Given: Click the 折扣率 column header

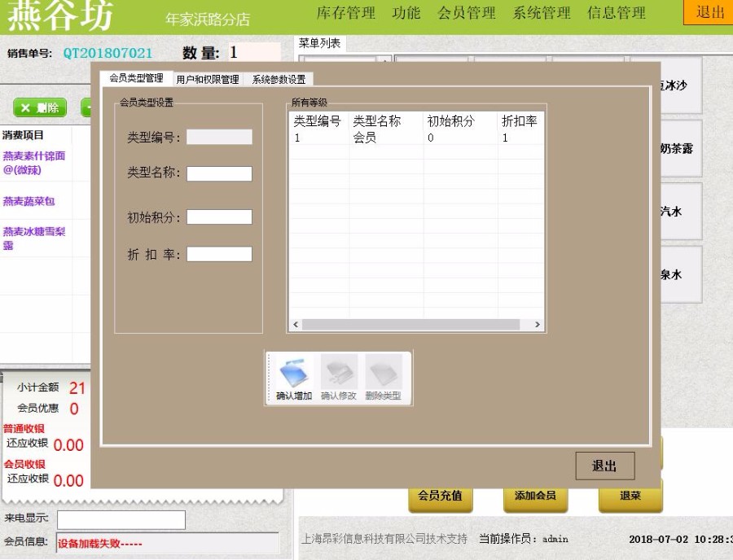Looking at the screenshot, I should pos(520,121).
